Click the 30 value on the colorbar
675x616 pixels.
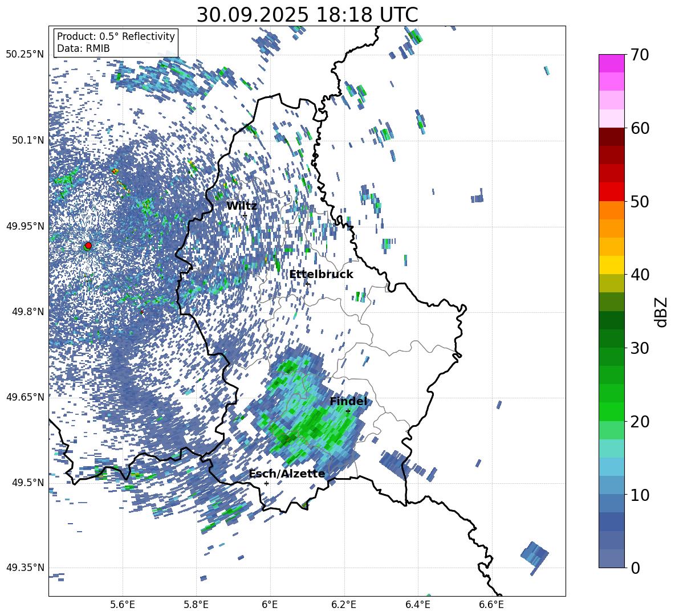point(640,348)
